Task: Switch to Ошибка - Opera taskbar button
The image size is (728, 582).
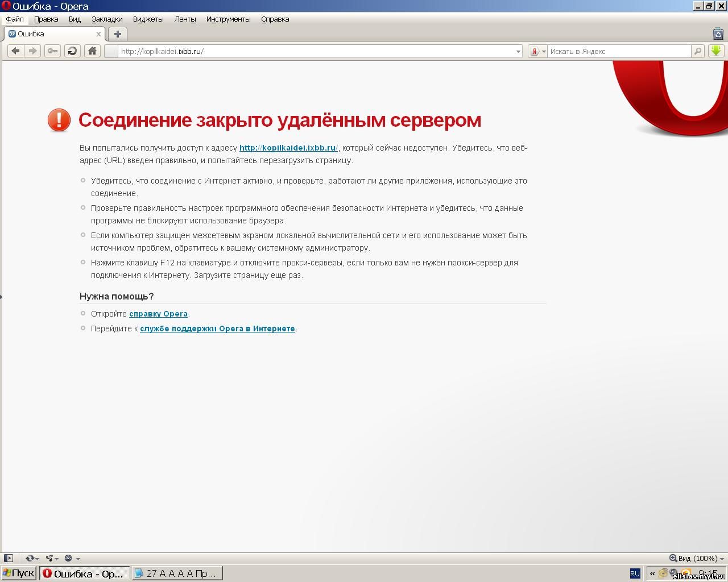Action: (85, 573)
